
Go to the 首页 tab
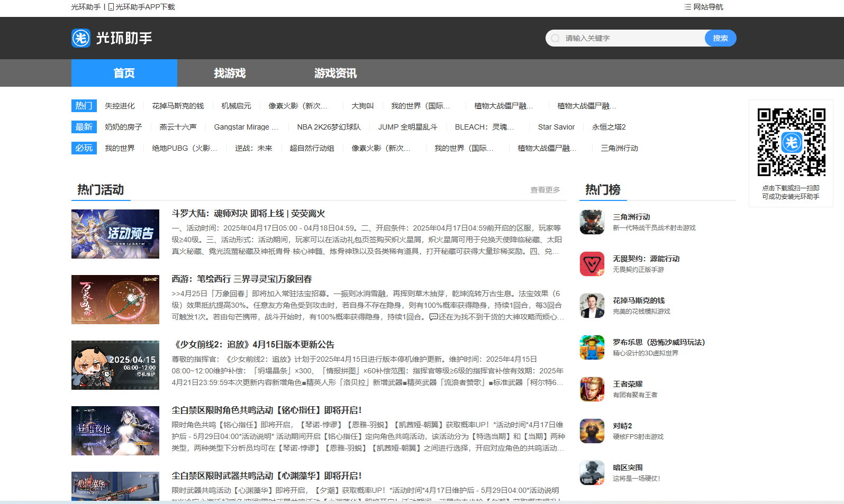[124, 73]
